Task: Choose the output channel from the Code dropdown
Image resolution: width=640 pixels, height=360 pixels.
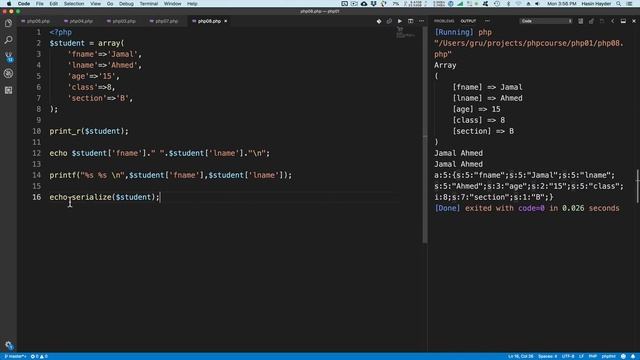Action: pos(546,21)
